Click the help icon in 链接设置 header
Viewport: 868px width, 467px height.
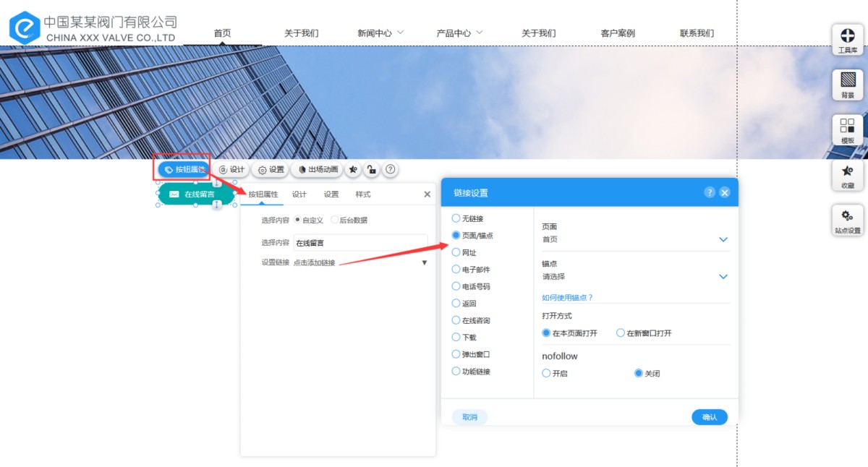coord(710,192)
